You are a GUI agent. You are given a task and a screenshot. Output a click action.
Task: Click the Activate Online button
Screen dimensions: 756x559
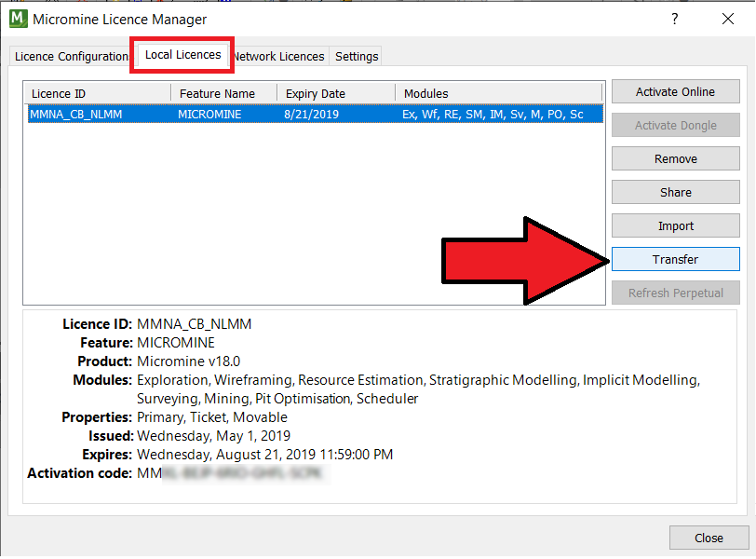pyautogui.click(x=676, y=91)
